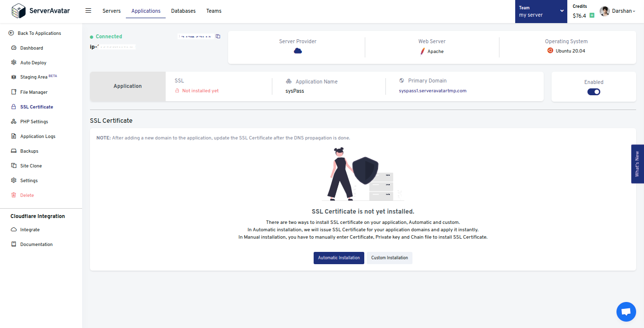Toggle the hamburger navigation menu
Image resolution: width=644 pixels, height=328 pixels.
click(88, 10)
